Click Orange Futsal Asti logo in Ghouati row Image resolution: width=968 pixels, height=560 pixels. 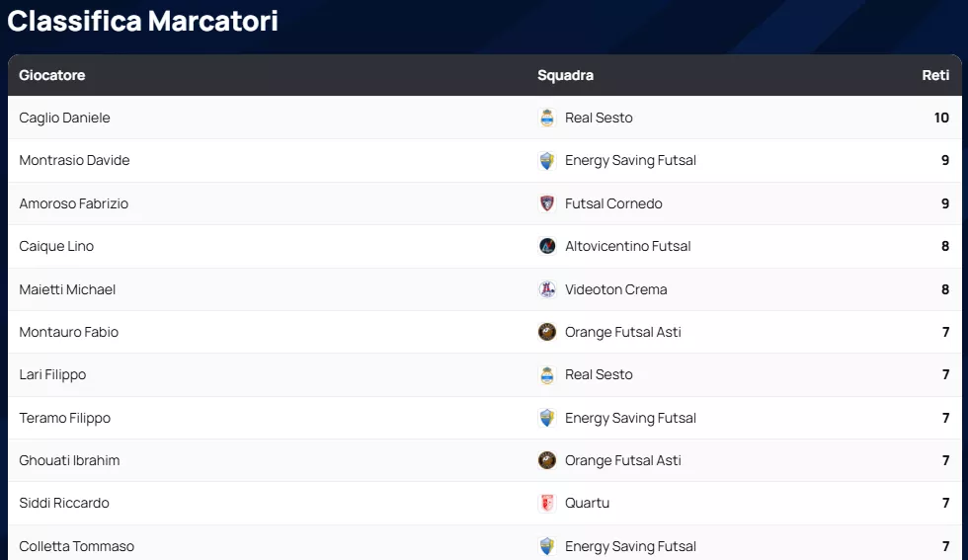click(x=547, y=460)
